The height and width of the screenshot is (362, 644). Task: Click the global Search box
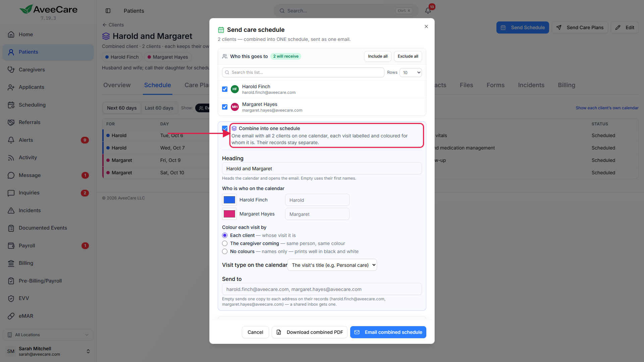pos(346,11)
